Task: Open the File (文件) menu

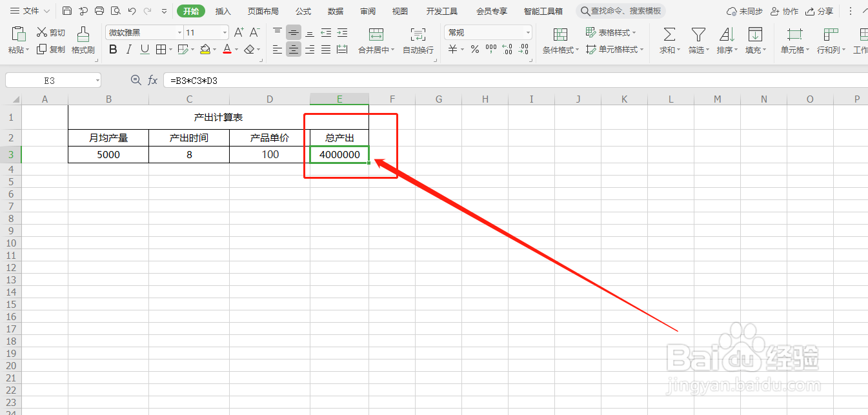Action: pyautogui.click(x=30, y=11)
